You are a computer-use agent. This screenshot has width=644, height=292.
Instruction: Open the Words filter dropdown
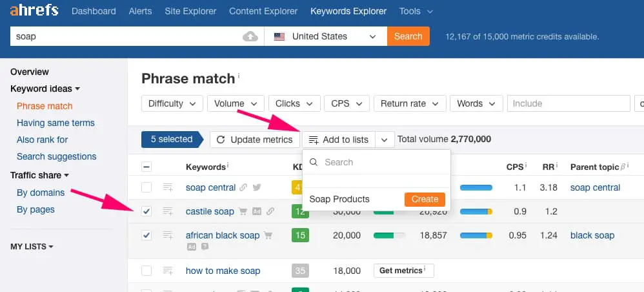point(476,103)
